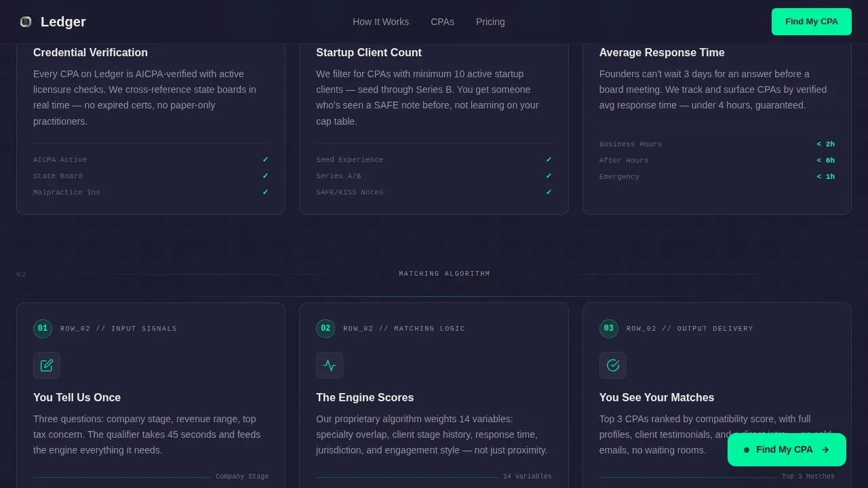
Task: Select the Startup Client Count heading
Action: 369,53
